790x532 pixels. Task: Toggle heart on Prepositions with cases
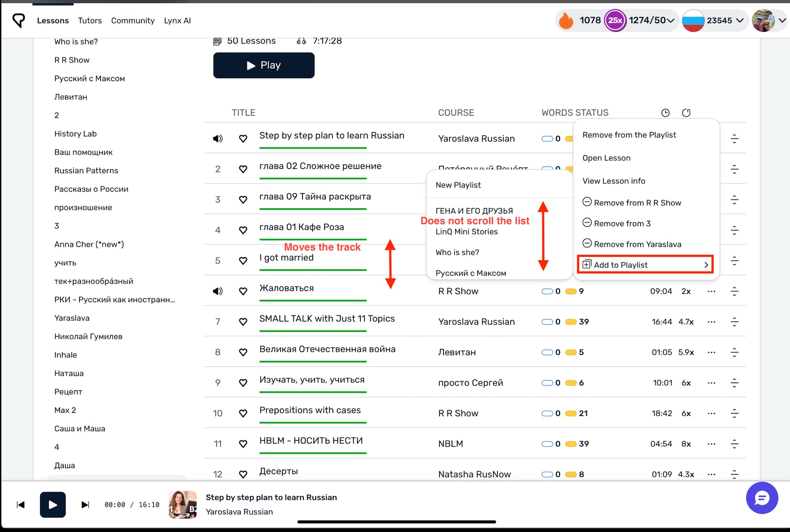(243, 414)
